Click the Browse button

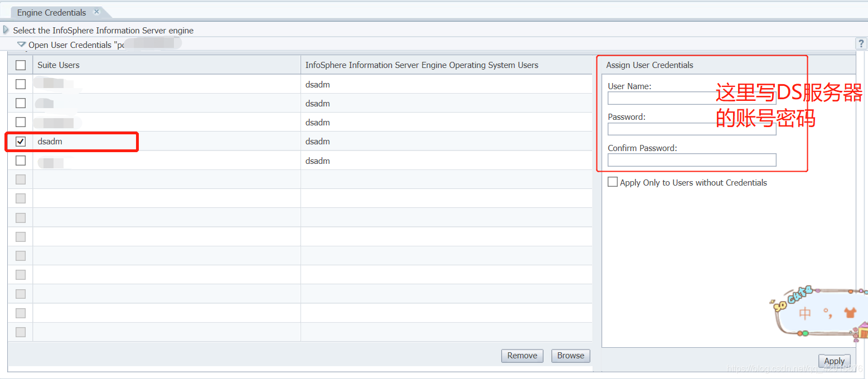click(x=571, y=356)
